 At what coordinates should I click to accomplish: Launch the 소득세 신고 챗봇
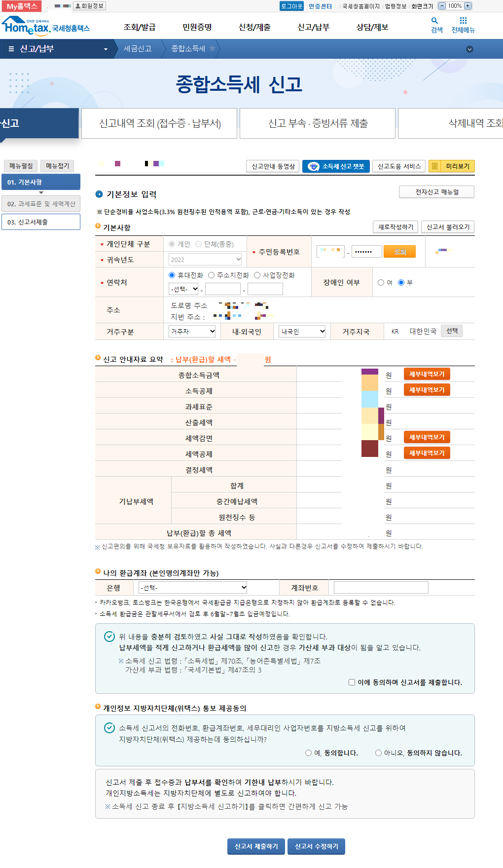(336, 166)
